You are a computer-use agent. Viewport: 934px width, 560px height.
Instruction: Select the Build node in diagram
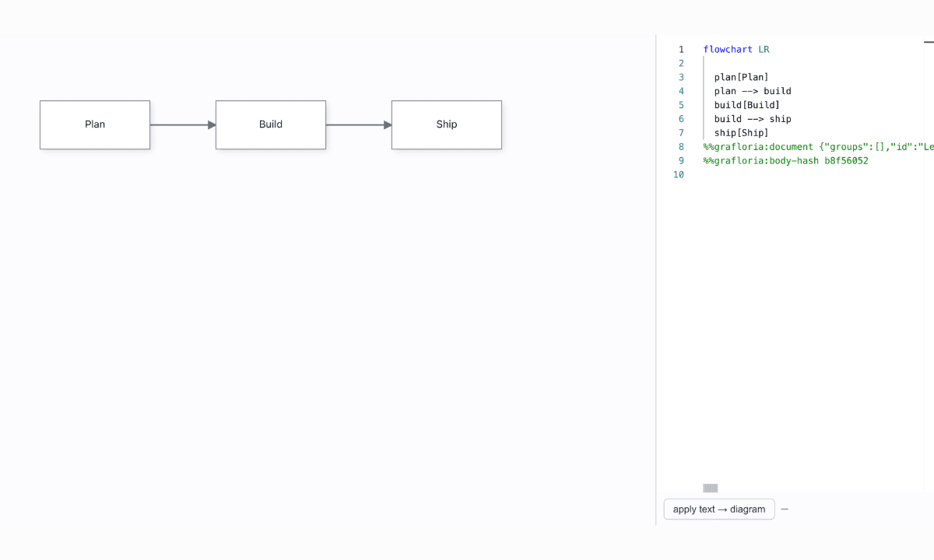coord(271,124)
